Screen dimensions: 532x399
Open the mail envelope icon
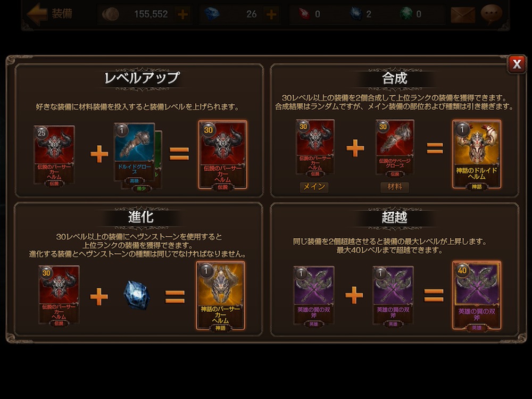click(x=463, y=15)
